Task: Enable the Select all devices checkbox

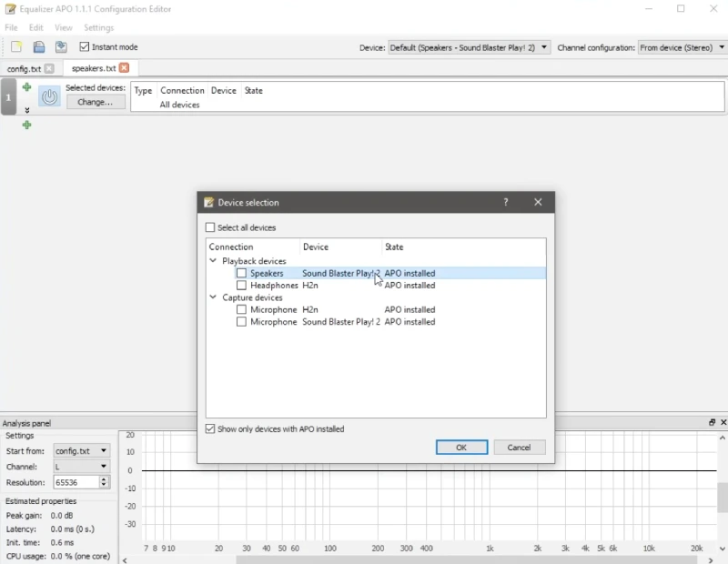Action: point(210,227)
